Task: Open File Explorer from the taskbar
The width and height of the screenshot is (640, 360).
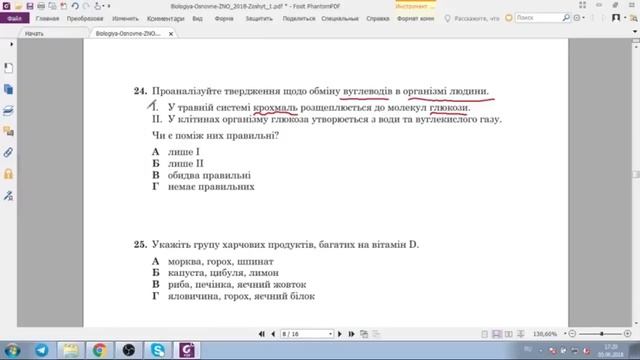Action: coord(71,350)
